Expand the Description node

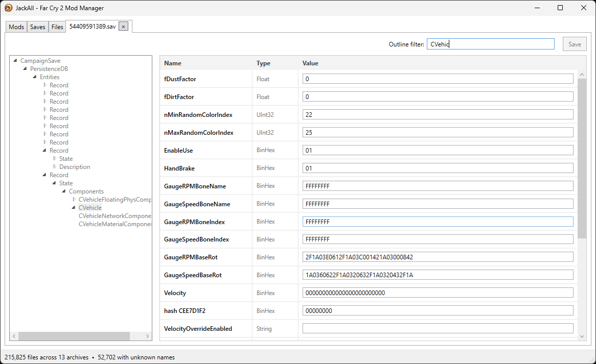pos(55,166)
